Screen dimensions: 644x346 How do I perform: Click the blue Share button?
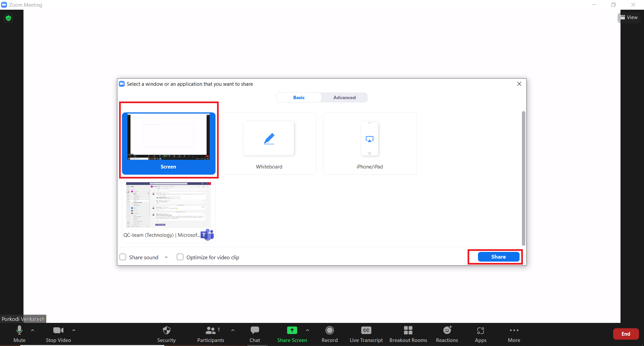click(498, 257)
